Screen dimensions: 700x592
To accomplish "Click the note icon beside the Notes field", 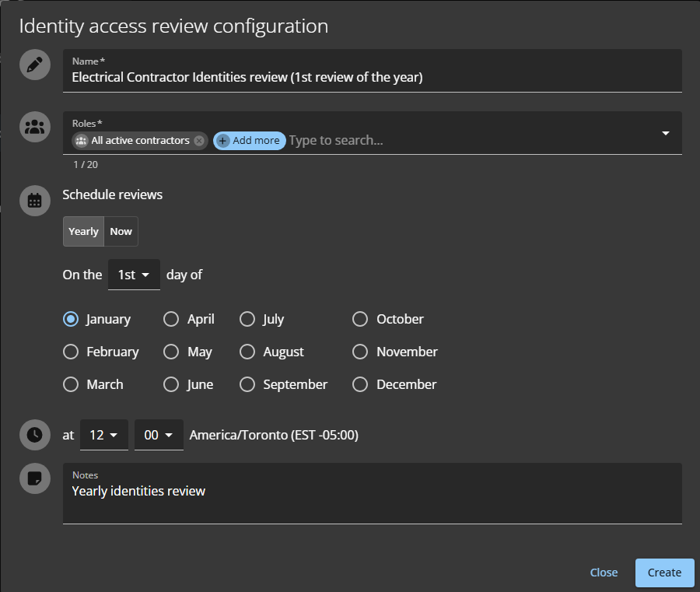I will click(34, 478).
